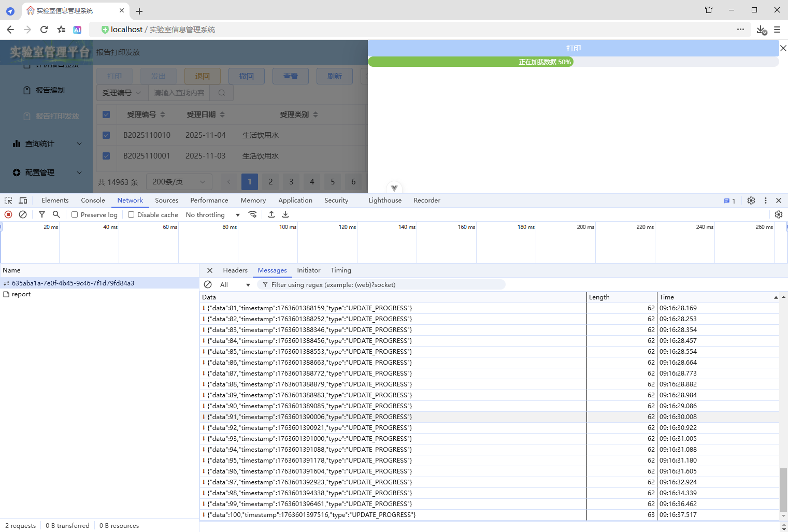The image size is (788, 532).
Task: Select the data:100 UPDATE_PROGRESS message
Action: [x=490, y=515]
